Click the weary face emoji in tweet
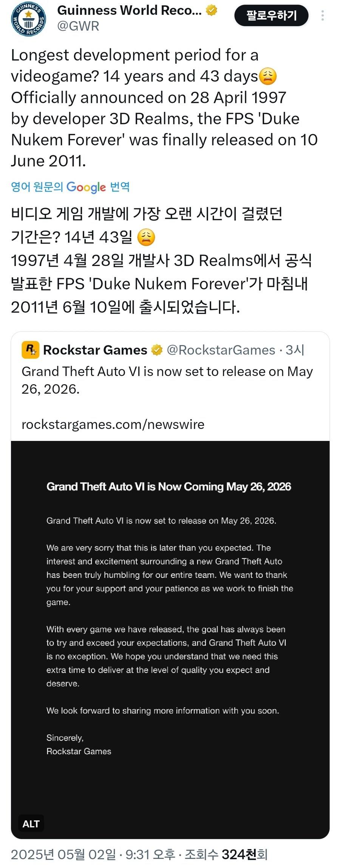 pyautogui.click(x=268, y=76)
